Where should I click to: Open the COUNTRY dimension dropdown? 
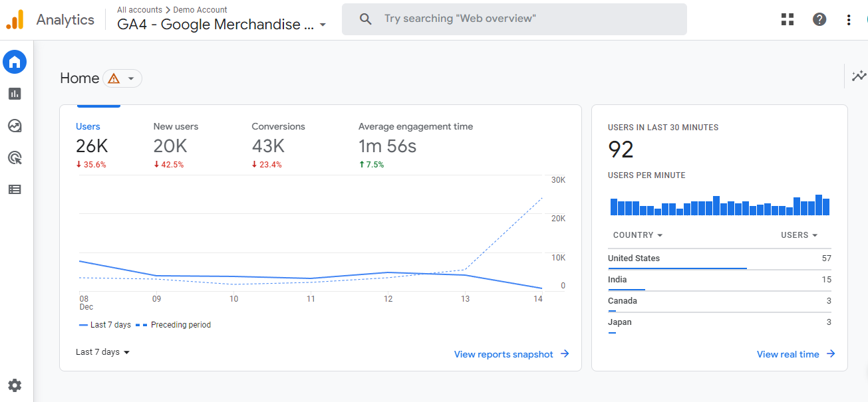click(638, 235)
